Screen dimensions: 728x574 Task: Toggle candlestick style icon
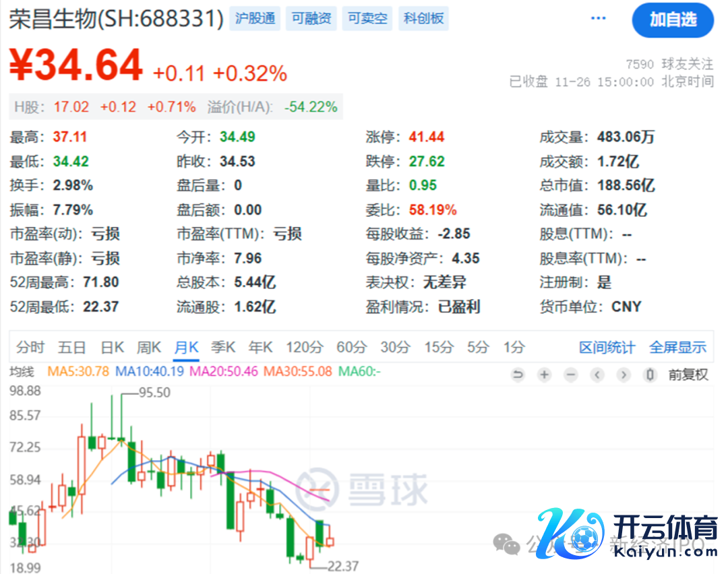(x=650, y=375)
